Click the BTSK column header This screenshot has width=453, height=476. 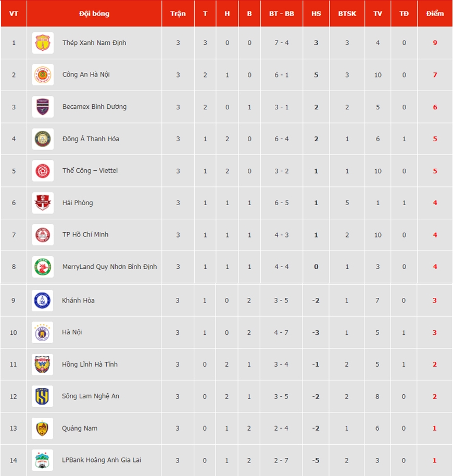point(347,14)
